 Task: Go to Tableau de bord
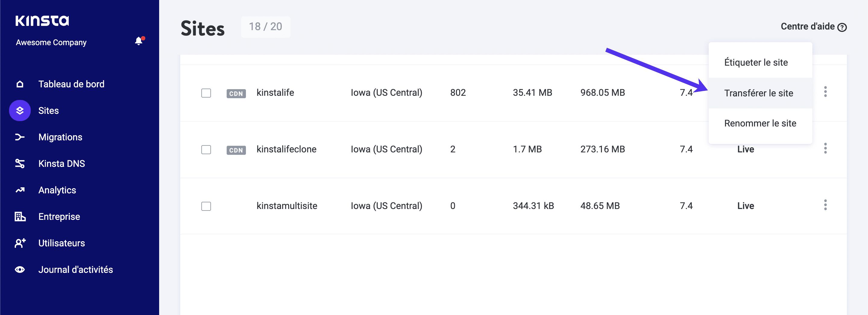tap(71, 84)
